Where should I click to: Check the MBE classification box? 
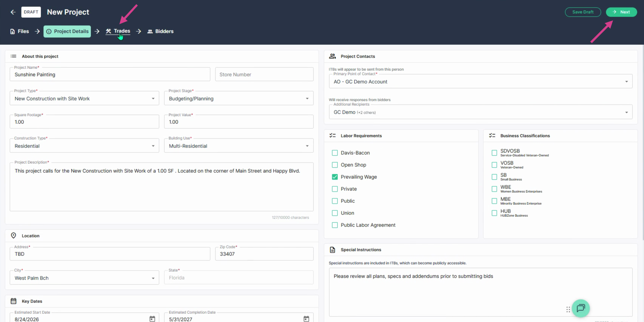(x=494, y=201)
